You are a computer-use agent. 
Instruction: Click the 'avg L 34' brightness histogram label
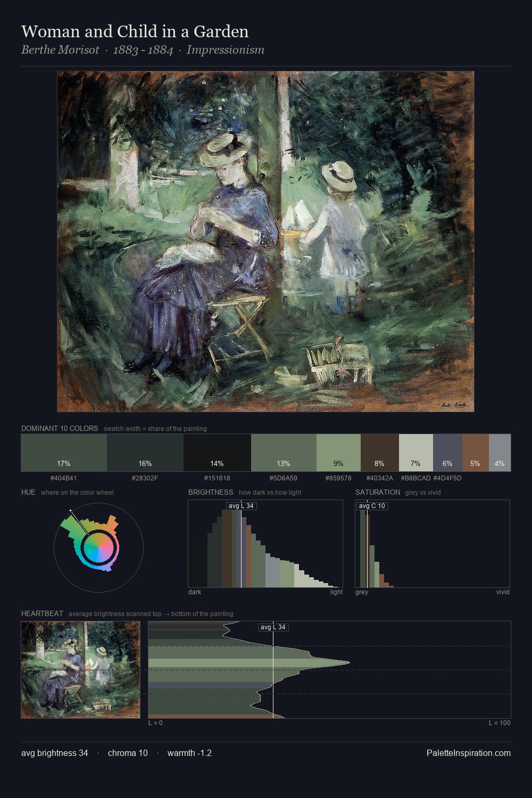(x=241, y=506)
